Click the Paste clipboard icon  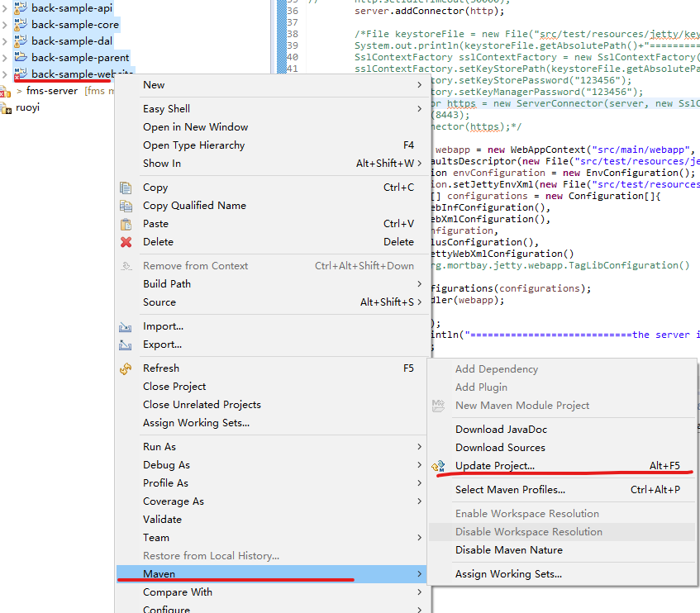126,224
